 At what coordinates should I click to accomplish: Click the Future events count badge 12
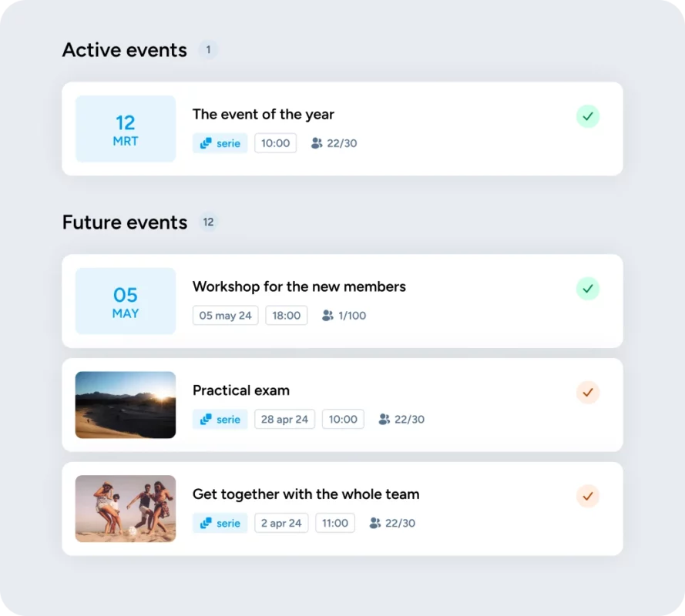[x=208, y=223]
